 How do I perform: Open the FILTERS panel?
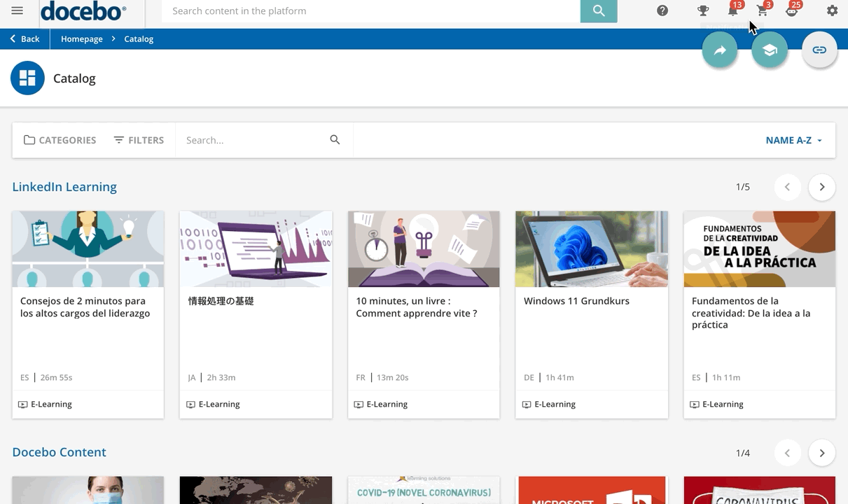(x=139, y=140)
